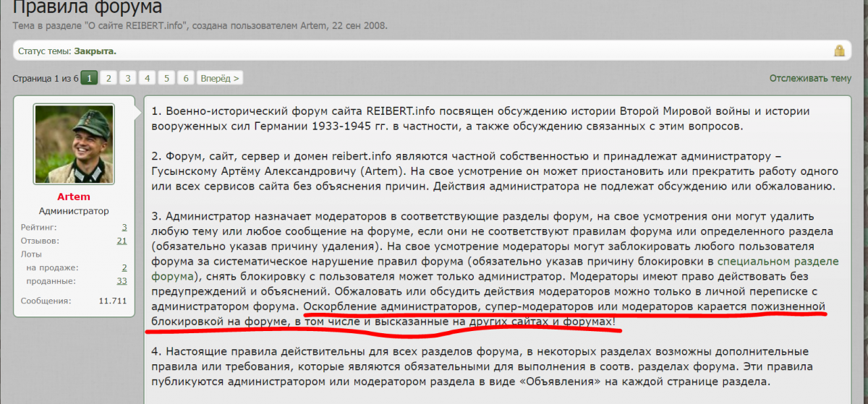Go to page 3 of the thread
The height and width of the screenshot is (404, 868).
click(x=128, y=78)
